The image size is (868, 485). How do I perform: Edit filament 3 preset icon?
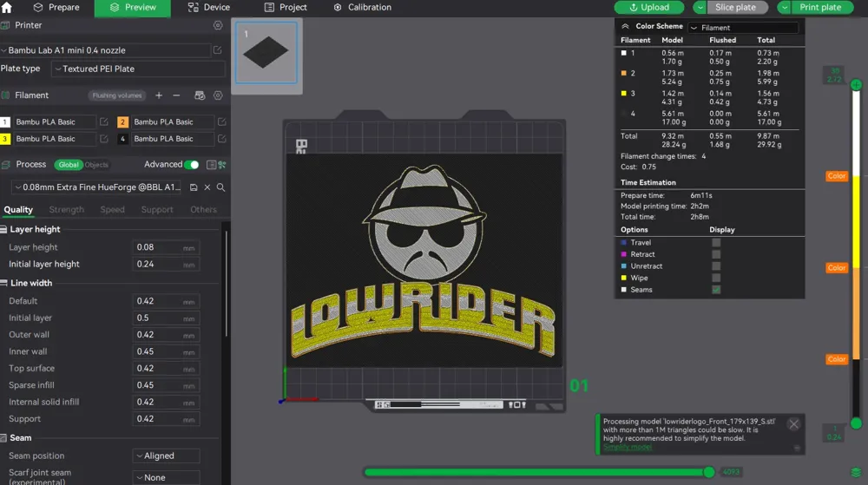click(x=103, y=138)
